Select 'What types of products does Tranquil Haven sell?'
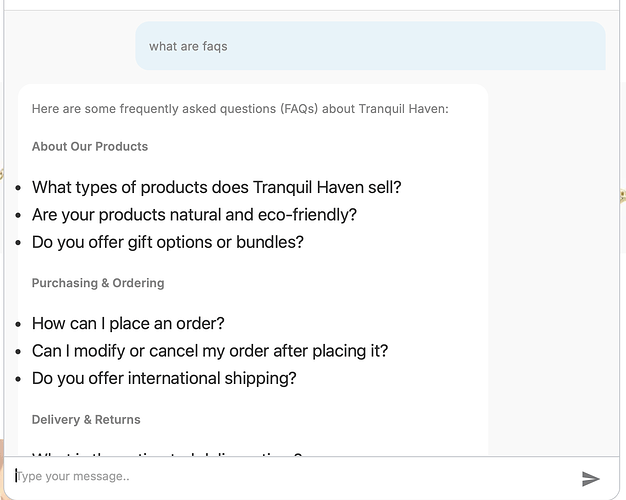 click(216, 187)
